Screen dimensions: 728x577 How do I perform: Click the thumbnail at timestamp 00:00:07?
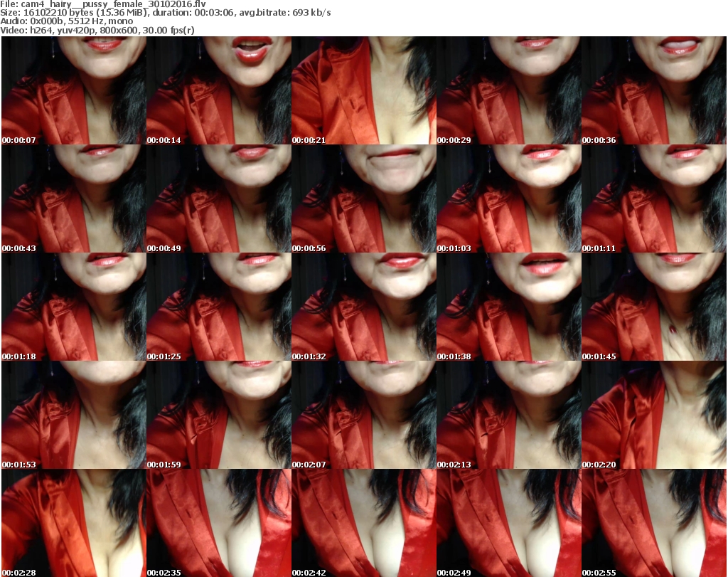tap(74, 91)
